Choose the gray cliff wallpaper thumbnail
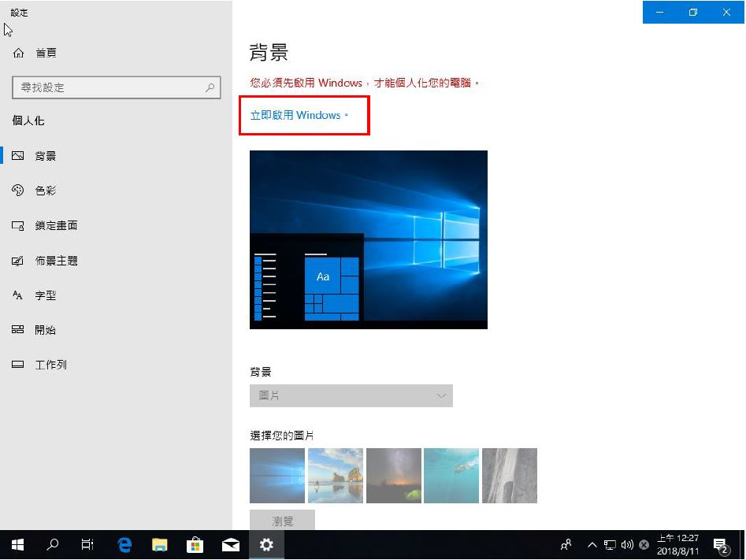 [x=510, y=476]
